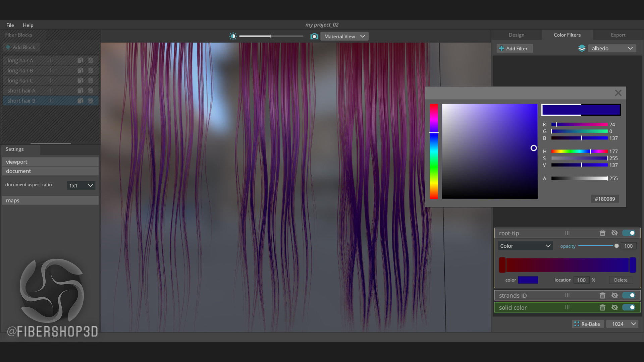Expand the document settings section

click(x=50, y=171)
